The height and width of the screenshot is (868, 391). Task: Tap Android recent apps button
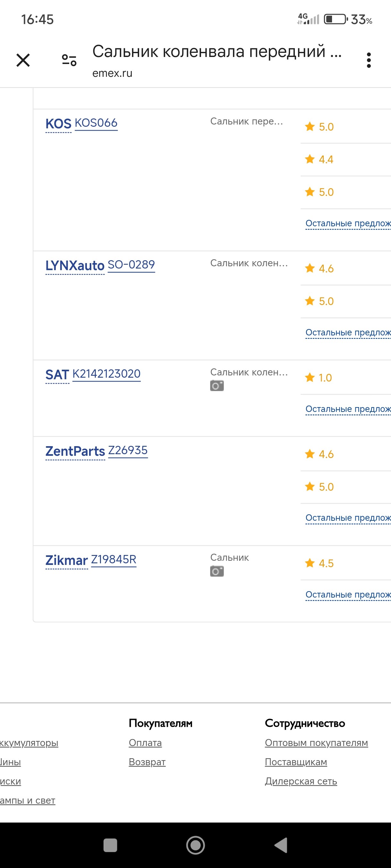[110, 845]
